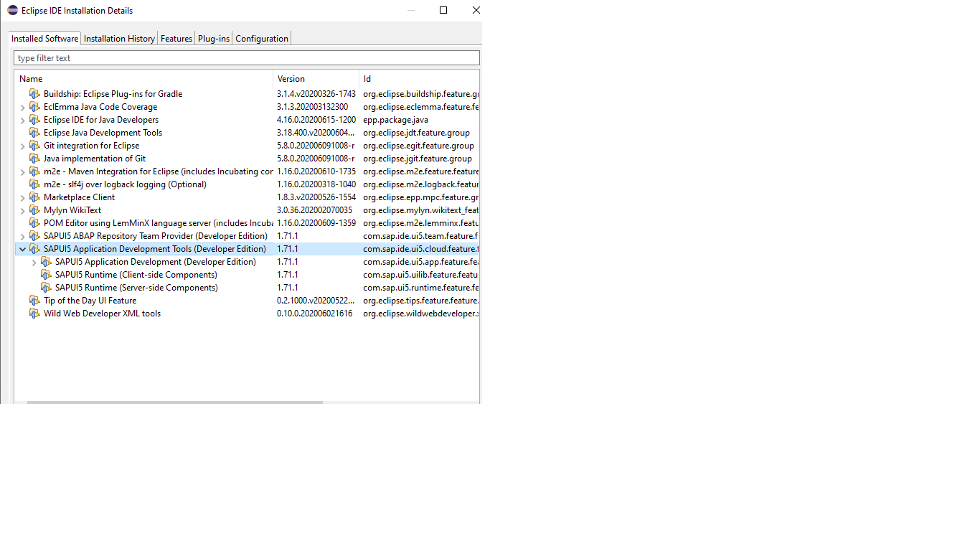Expand the EclEmma Java Code Coverage node
Screen dimensions: 980x551
point(22,108)
